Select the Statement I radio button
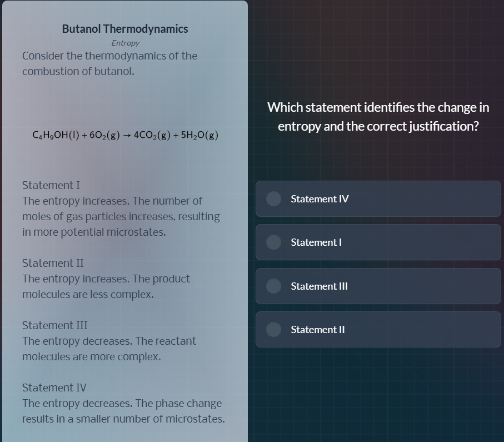 click(x=273, y=242)
